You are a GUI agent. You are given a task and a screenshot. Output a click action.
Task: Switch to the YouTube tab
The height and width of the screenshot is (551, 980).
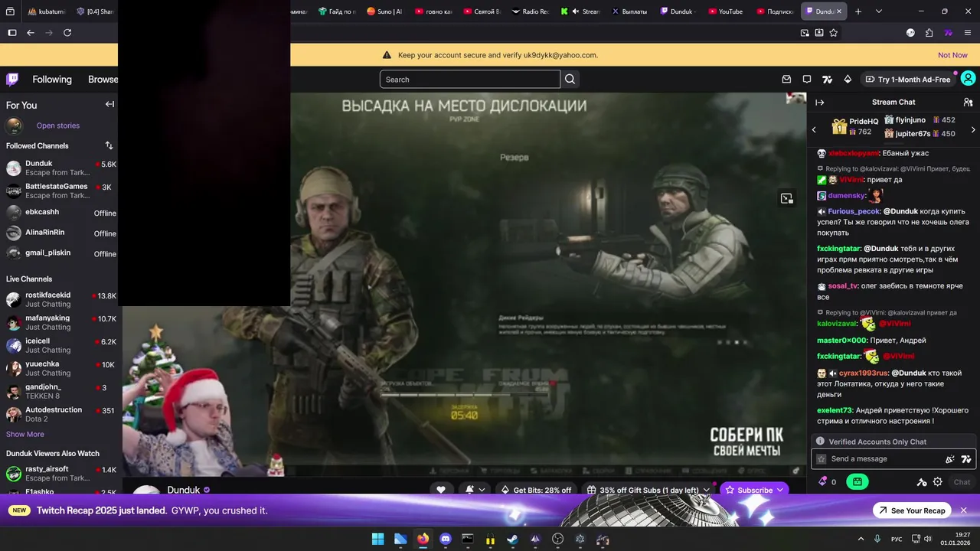coord(725,11)
